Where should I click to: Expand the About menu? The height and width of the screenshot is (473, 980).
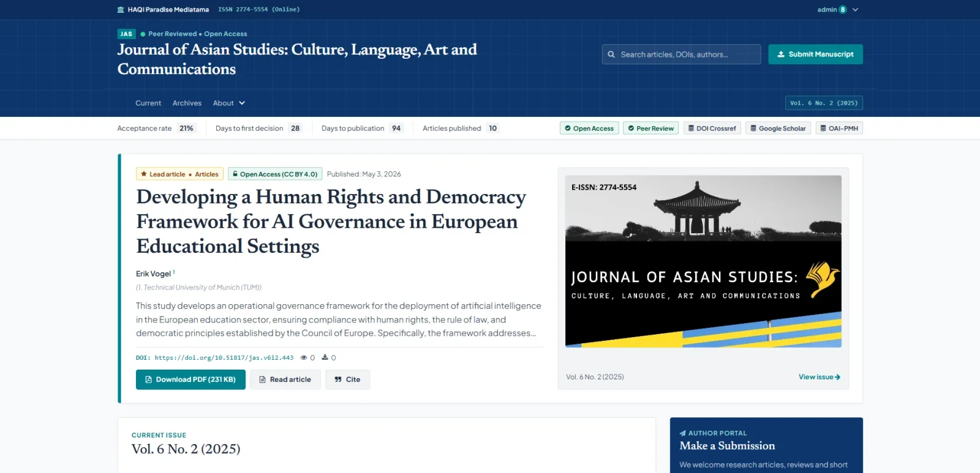(x=229, y=103)
